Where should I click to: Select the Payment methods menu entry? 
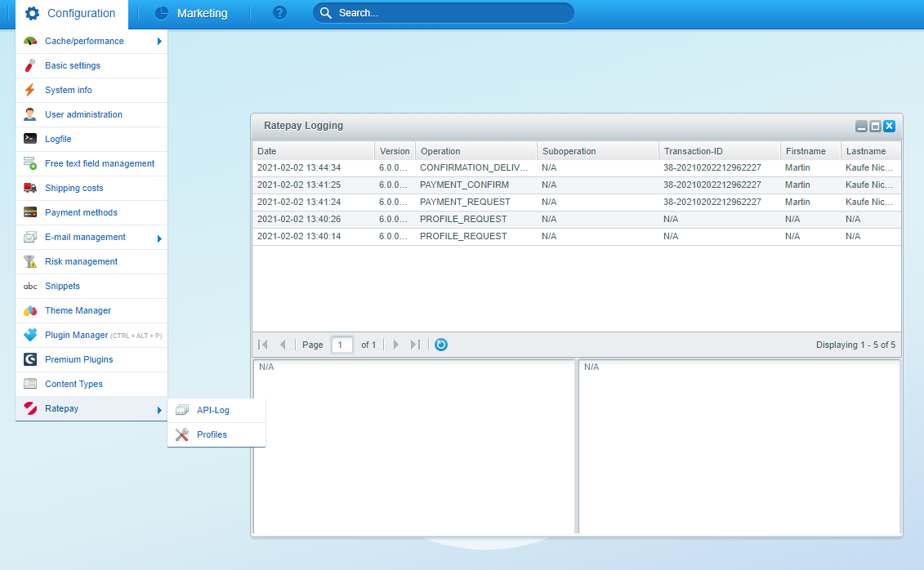(81, 212)
